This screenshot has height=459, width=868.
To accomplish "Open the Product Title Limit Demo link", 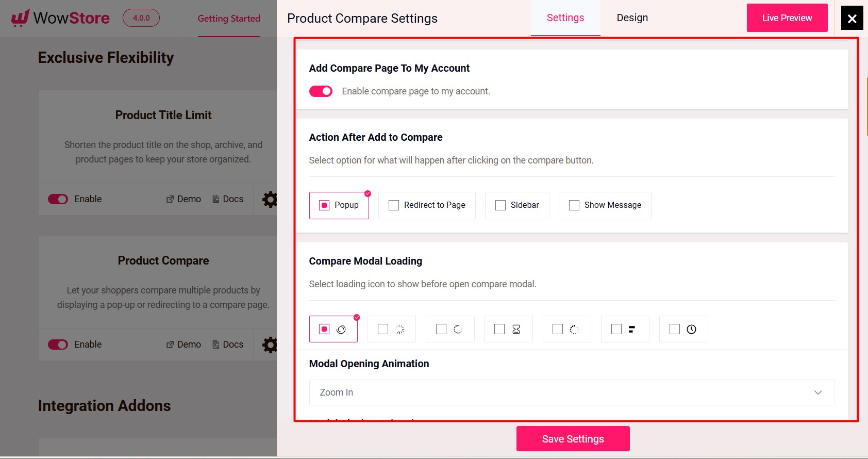I will point(183,199).
